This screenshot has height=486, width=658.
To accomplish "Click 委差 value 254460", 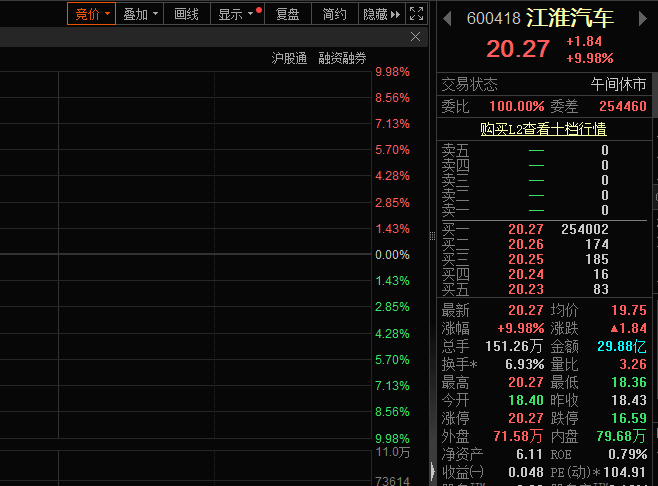I will coord(623,106).
